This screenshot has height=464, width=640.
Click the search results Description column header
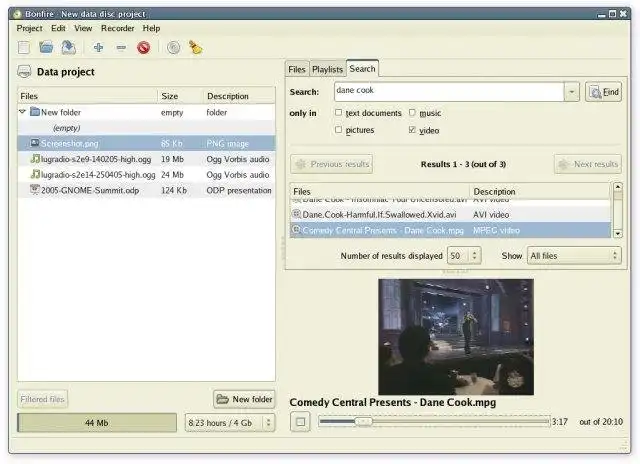coord(540,191)
